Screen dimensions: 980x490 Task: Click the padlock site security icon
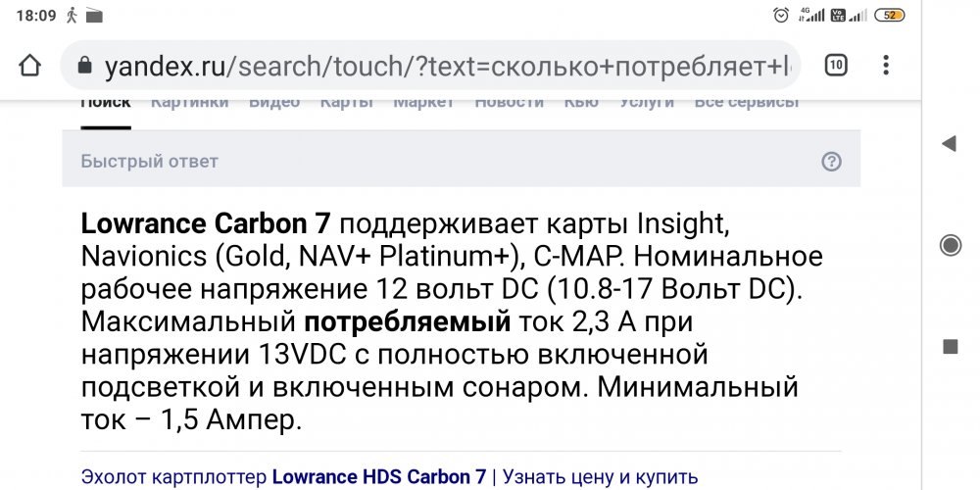84,66
